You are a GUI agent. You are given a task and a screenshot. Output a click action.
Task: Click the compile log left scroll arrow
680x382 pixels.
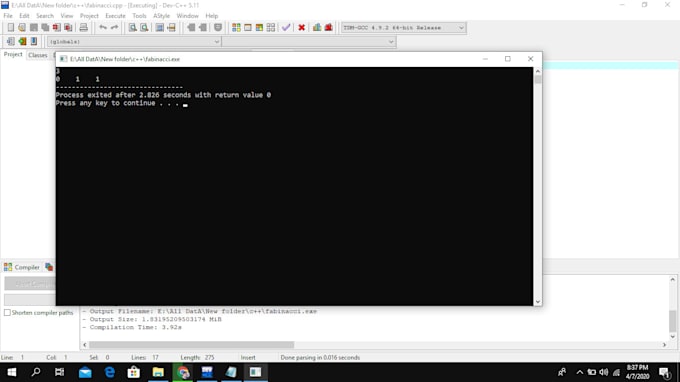click(x=85, y=345)
